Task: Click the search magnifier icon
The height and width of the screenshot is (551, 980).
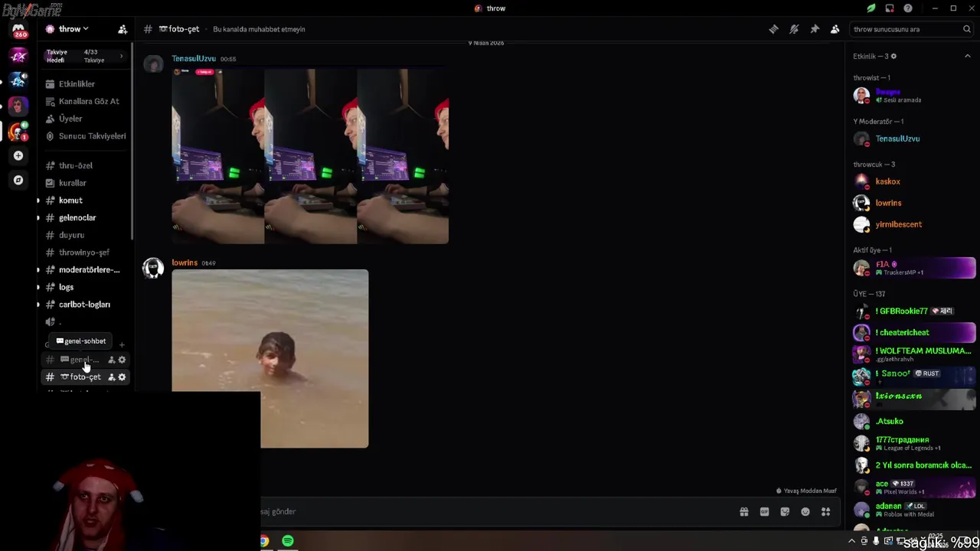Action: [967, 29]
